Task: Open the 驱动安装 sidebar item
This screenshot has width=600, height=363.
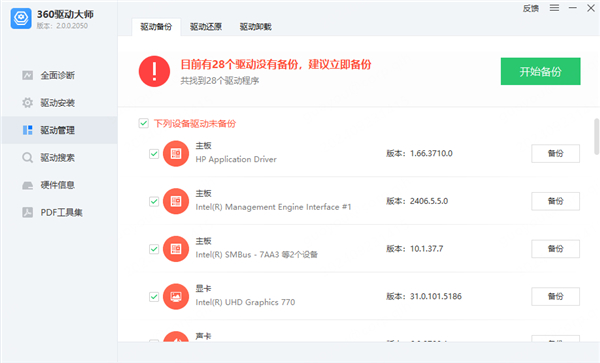Action: (59, 103)
